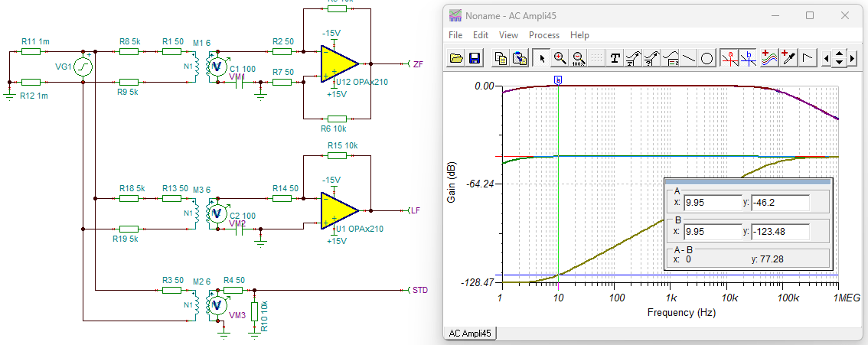Viewport: 868px width, 345px height.
Task: Click the blue b cursor marker atop plot
Action: point(558,81)
